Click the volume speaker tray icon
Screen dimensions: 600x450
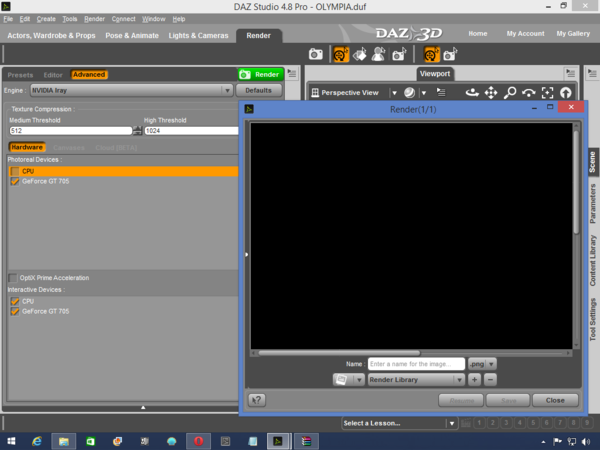586,442
